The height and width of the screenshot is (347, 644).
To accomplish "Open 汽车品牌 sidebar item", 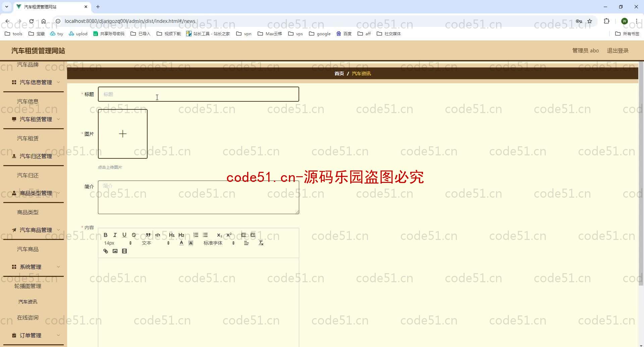I will coord(28,65).
